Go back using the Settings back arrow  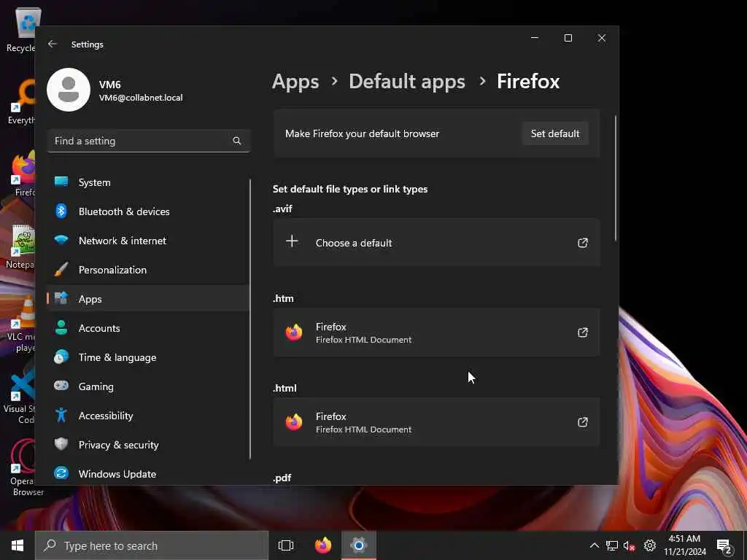(53, 44)
